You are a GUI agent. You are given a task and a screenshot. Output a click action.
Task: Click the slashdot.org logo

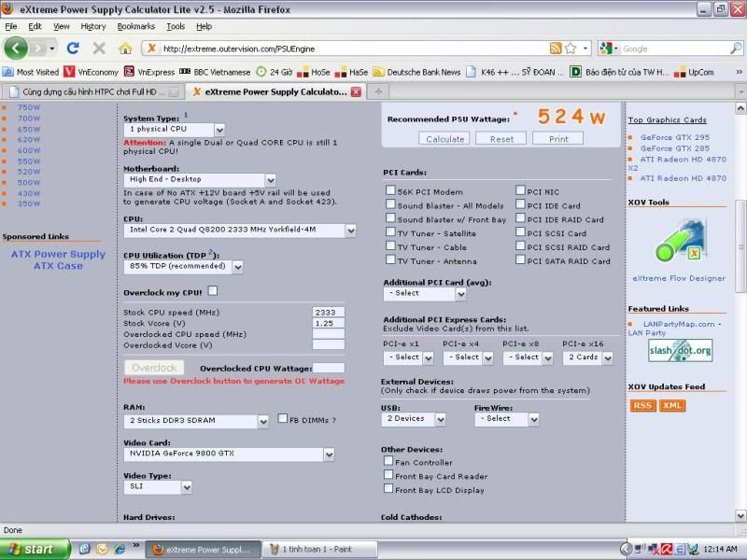pyautogui.click(x=680, y=351)
